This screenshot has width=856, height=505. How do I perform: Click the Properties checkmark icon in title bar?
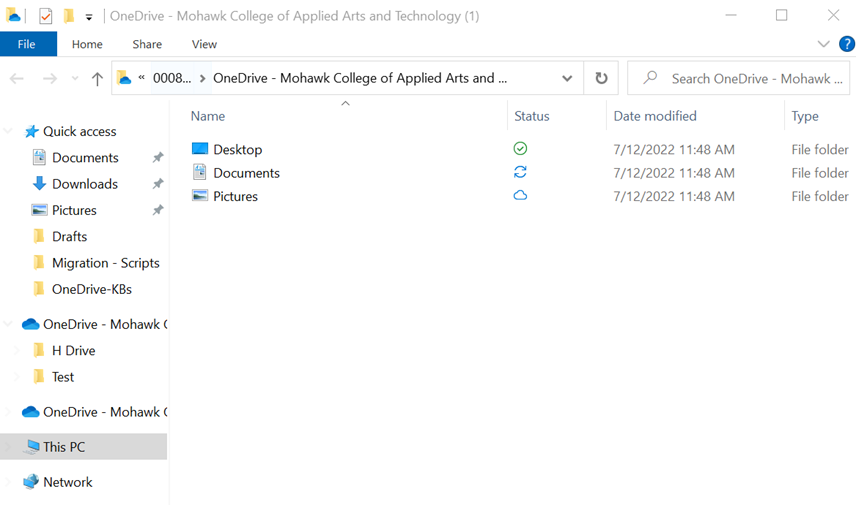(45, 16)
